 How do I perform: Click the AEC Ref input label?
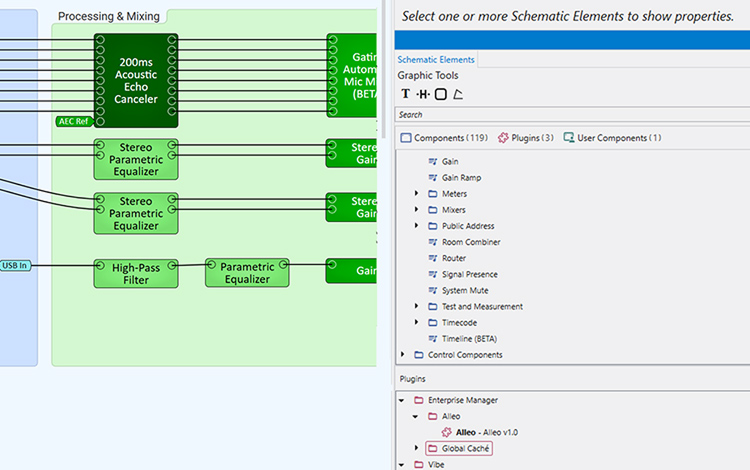coord(74,121)
